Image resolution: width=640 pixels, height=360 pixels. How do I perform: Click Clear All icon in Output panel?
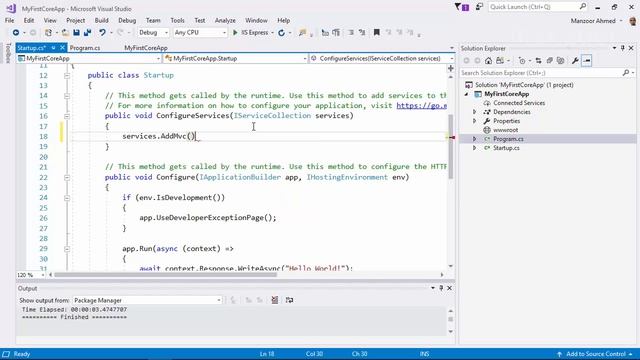click(x=275, y=300)
